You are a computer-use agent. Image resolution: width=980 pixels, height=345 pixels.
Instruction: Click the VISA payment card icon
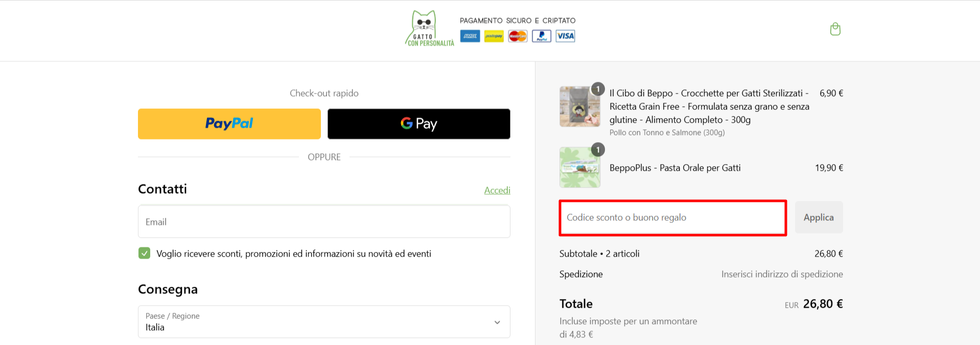(x=565, y=36)
